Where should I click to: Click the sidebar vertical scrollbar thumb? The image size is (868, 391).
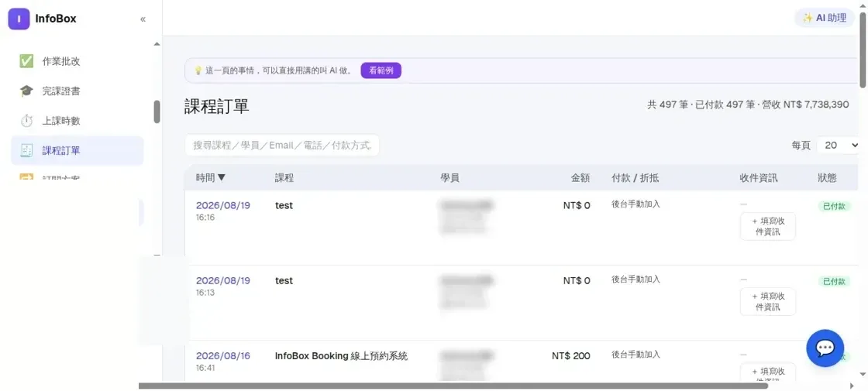pos(157,111)
